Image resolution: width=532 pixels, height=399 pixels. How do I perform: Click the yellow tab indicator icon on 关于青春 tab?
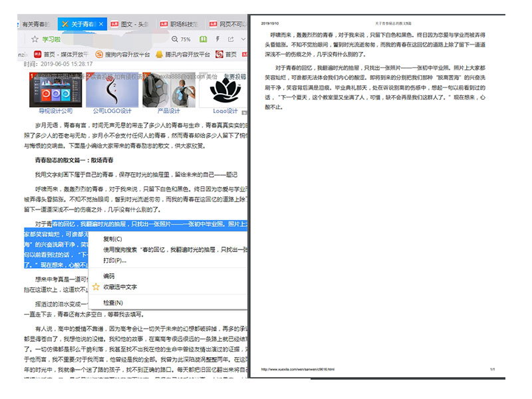tap(64, 23)
